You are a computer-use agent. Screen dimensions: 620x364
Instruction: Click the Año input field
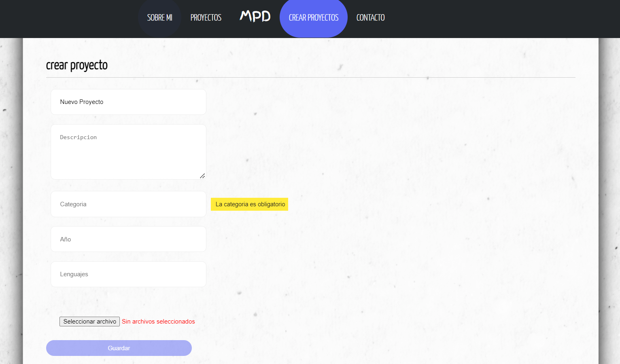tap(128, 239)
